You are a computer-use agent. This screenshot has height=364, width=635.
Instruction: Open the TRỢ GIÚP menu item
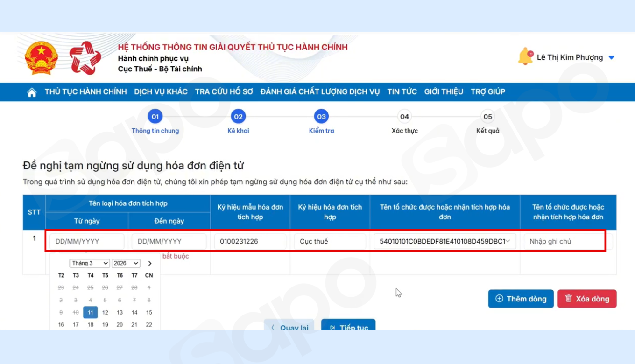tap(488, 91)
